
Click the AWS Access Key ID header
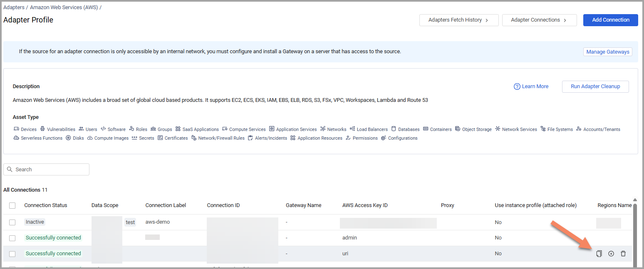click(365, 205)
